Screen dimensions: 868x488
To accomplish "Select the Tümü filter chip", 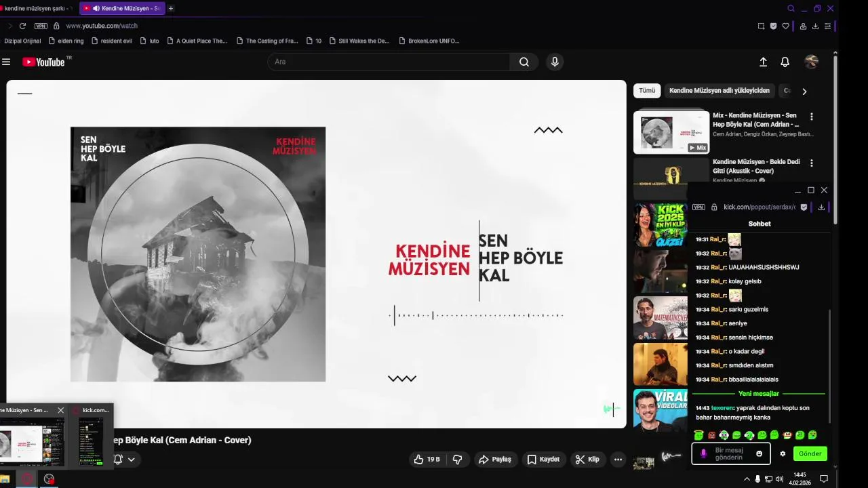I will click(x=647, y=91).
